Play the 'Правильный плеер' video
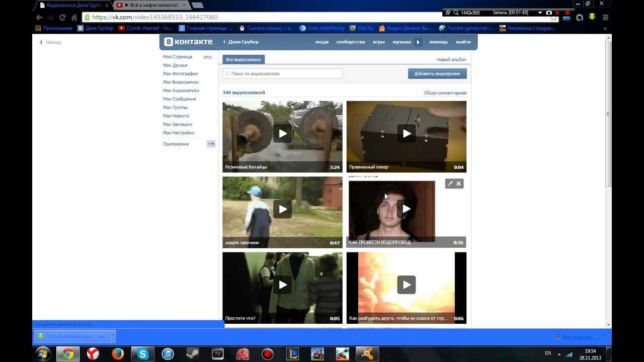 407,133
